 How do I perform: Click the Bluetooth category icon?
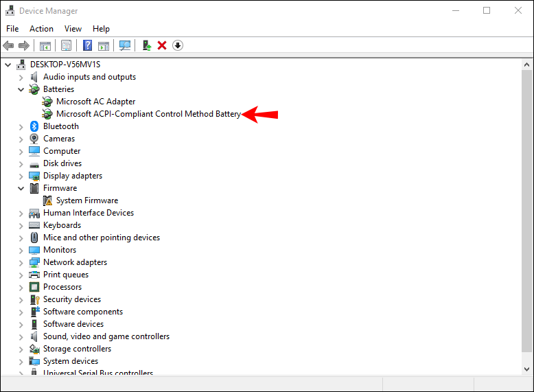click(x=34, y=126)
